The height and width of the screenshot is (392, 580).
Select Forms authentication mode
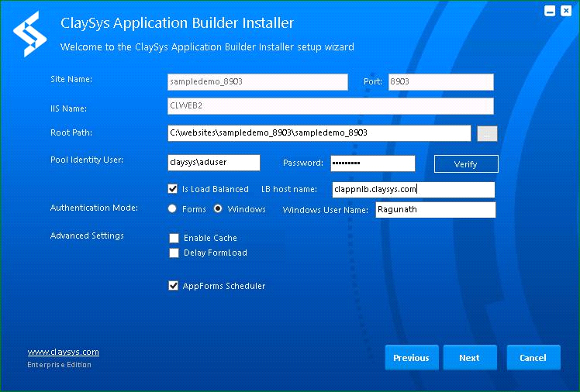(x=172, y=208)
